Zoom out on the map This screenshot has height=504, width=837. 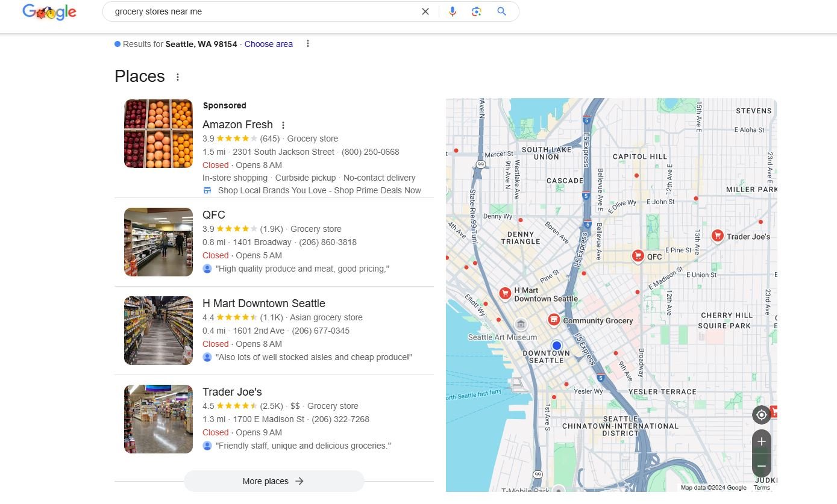pos(761,466)
